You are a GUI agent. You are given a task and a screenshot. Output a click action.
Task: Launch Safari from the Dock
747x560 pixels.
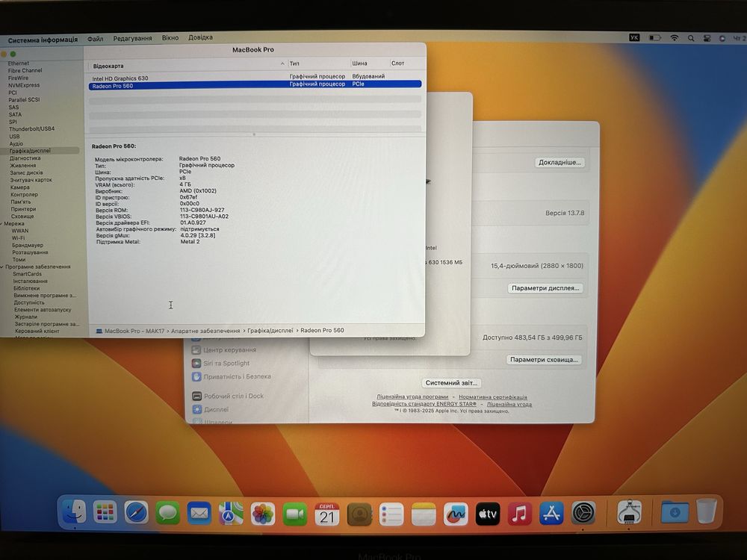(x=136, y=513)
